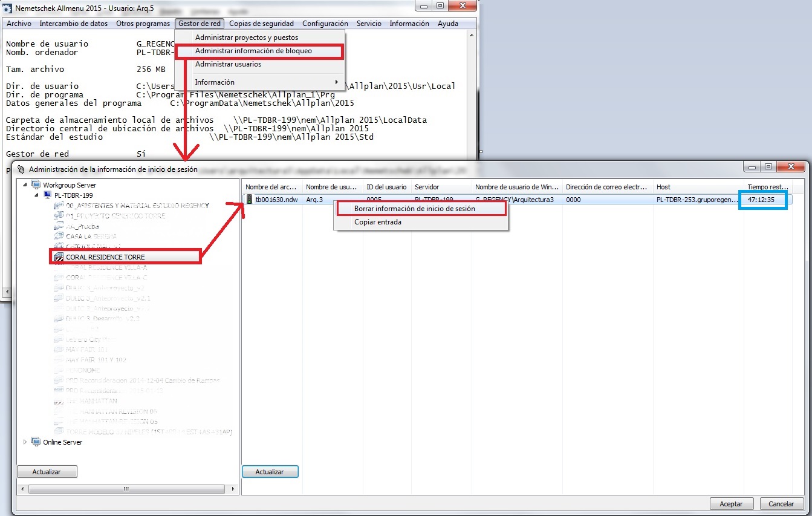Click the PL-TDBR-253.gruporegen... host cell
Screen dimensions: 812x516
coord(698,199)
